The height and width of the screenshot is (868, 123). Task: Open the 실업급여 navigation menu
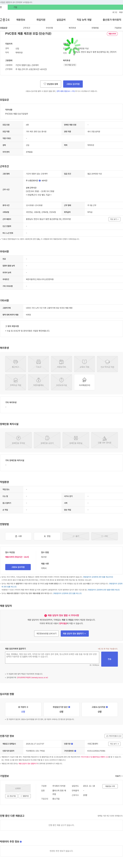[61, 20]
